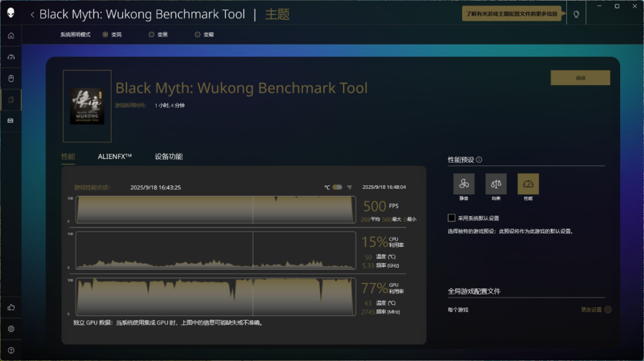Go back using the chevron before the title
644x361 pixels.
(32, 15)
